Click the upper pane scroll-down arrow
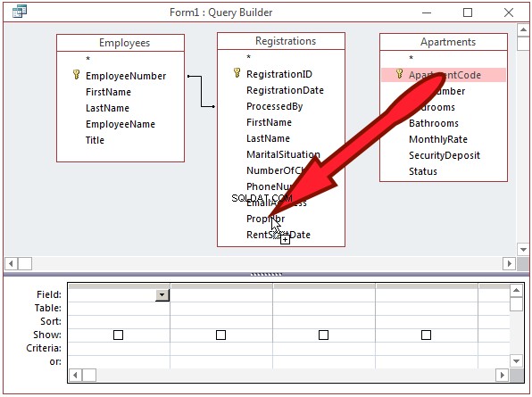 523,250
